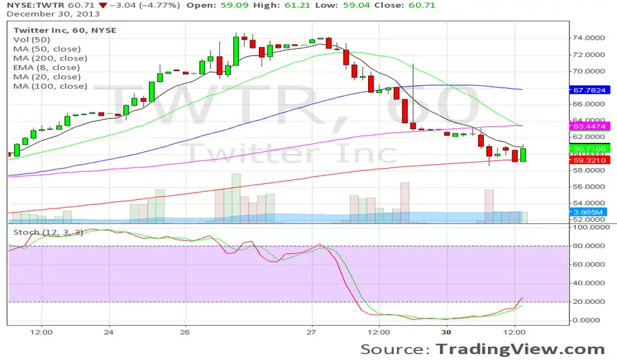Click the 66.0000 price axis label
617x364 pixels.
pos(589,104)
